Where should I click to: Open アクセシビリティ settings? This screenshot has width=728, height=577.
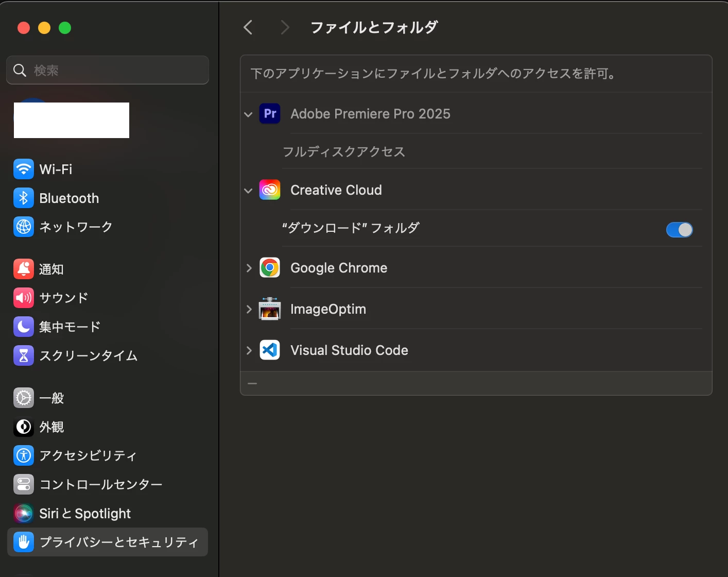coord(108,455)
